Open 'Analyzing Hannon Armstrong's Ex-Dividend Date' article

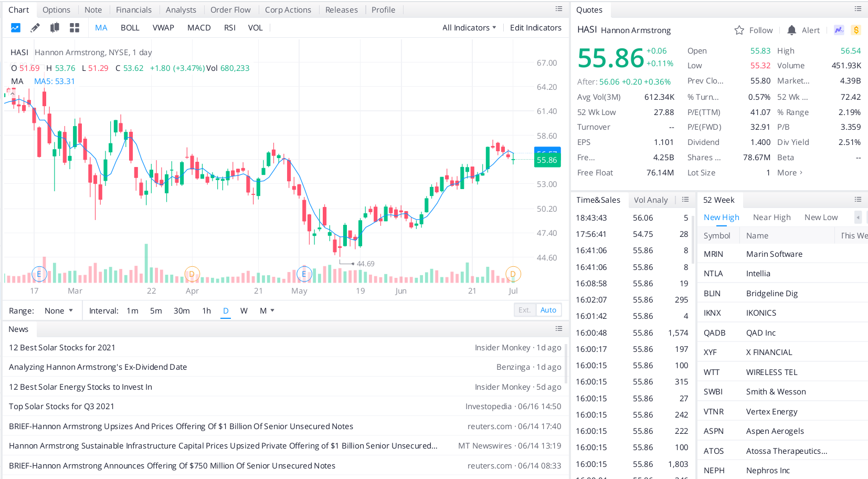tap(98, 367)
